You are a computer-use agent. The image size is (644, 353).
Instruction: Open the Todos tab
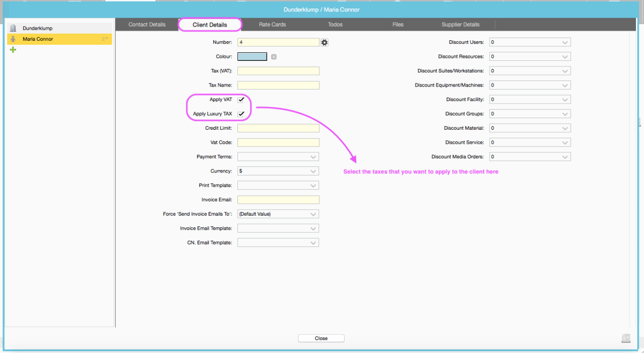(335, 25)
